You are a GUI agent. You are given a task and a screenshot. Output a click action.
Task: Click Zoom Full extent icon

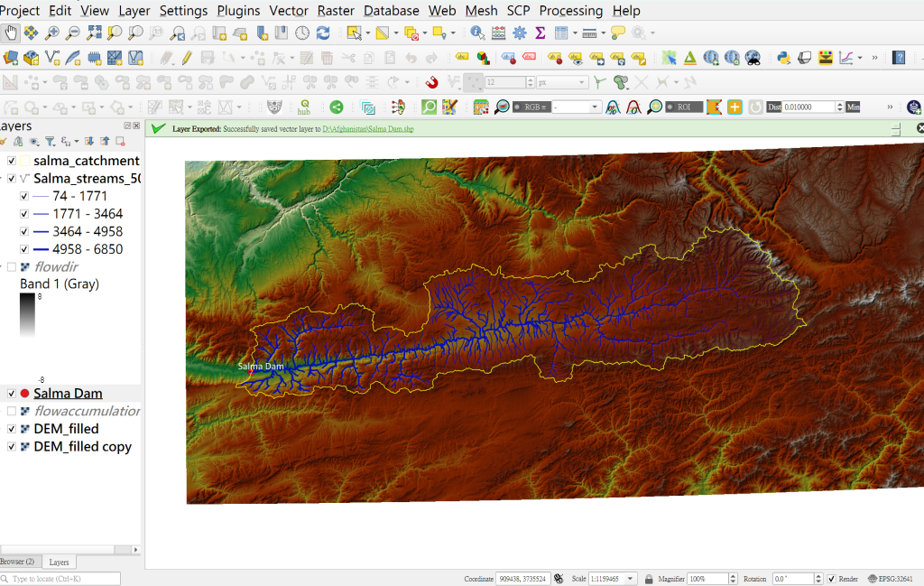point(94,33)
